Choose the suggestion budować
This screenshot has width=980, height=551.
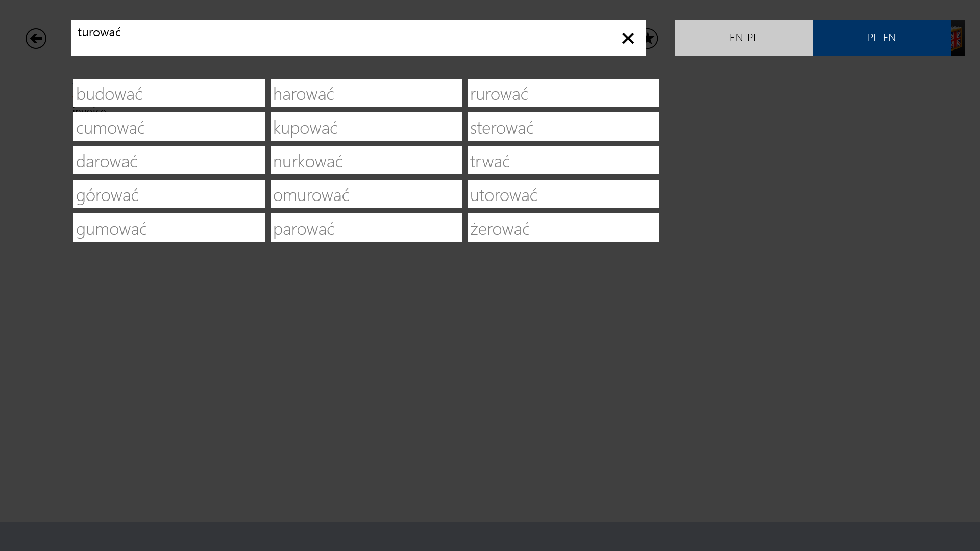[x=169, y=93]
